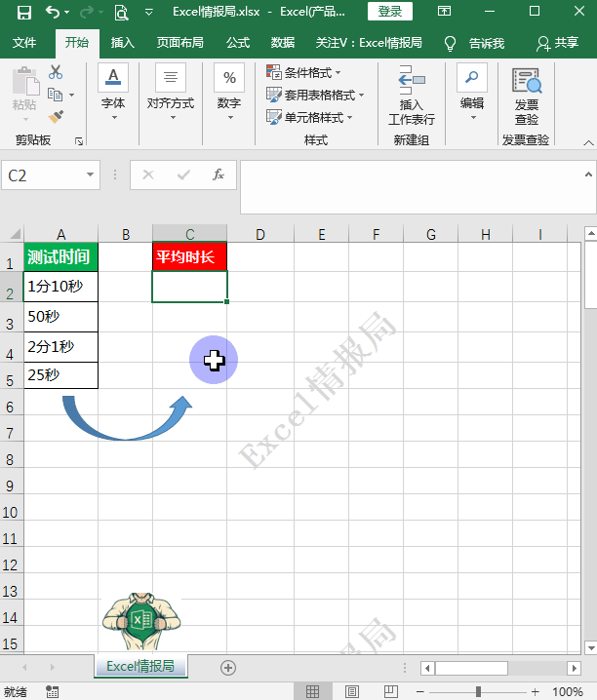Switch to the 数据 ribbon tab

pyautogui.click(x=283, y=43)
